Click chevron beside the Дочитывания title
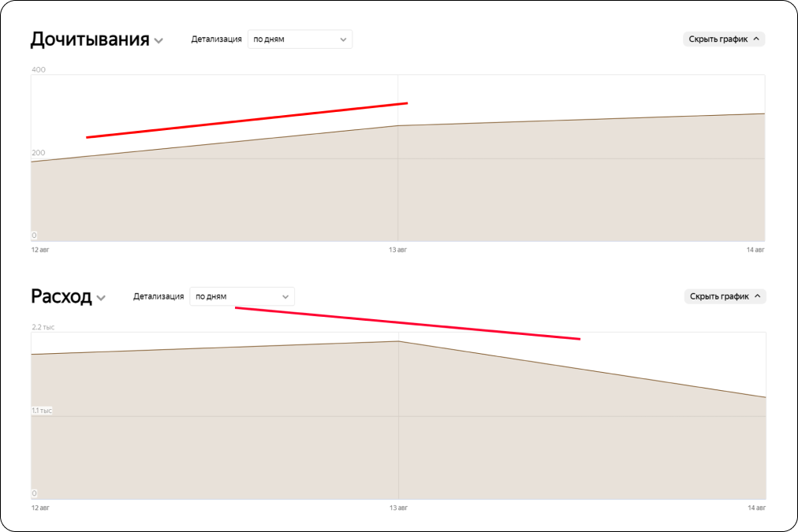The height and width of the screenshot is (532, 798). 158,41
